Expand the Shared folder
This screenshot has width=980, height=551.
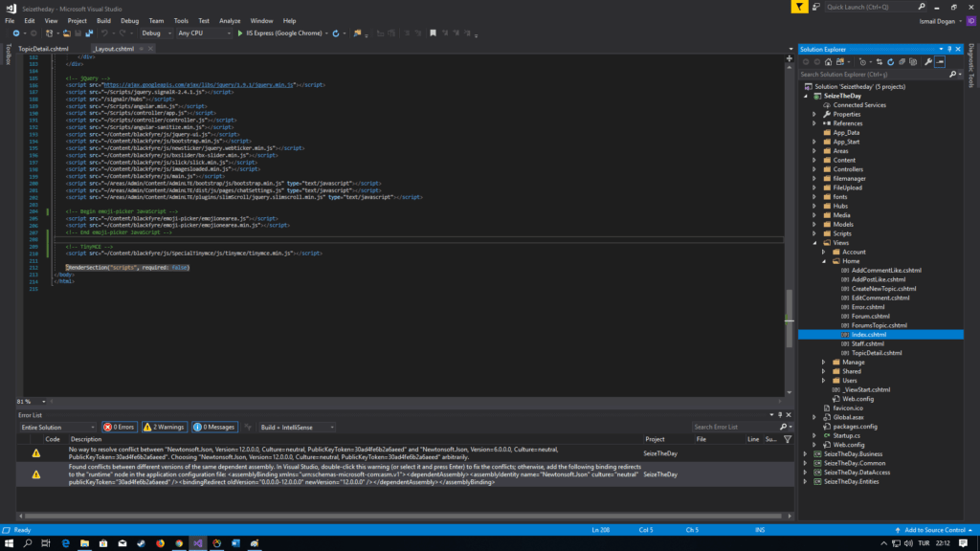point(824,371)
